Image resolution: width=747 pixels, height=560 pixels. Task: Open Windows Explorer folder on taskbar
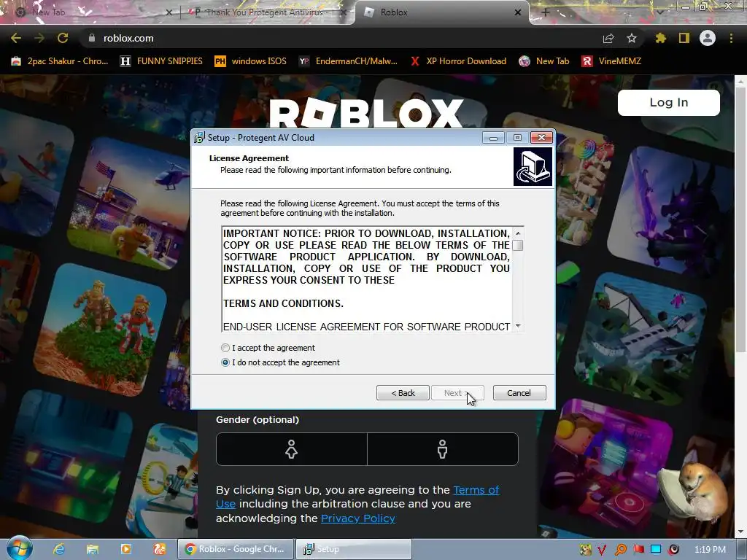92,549
